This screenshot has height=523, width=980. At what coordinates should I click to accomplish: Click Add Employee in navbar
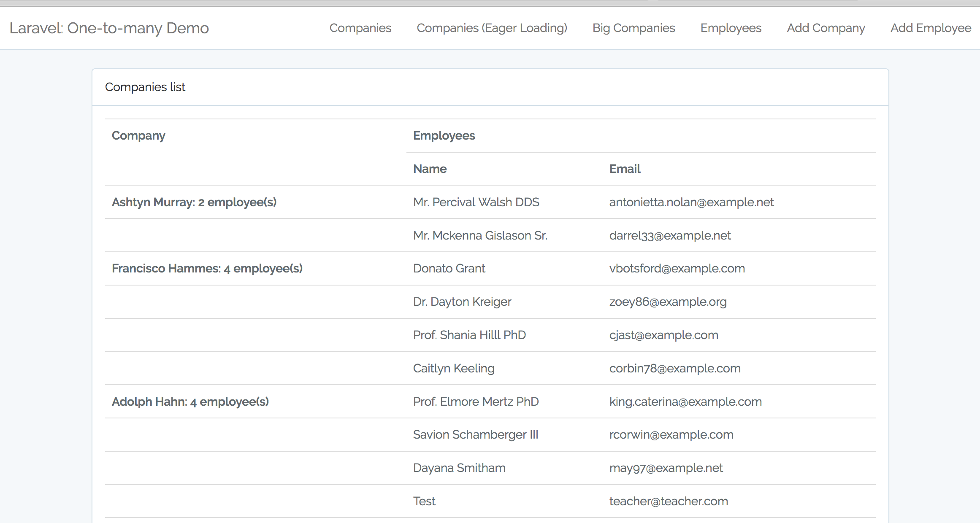click(x=931, y=28)
